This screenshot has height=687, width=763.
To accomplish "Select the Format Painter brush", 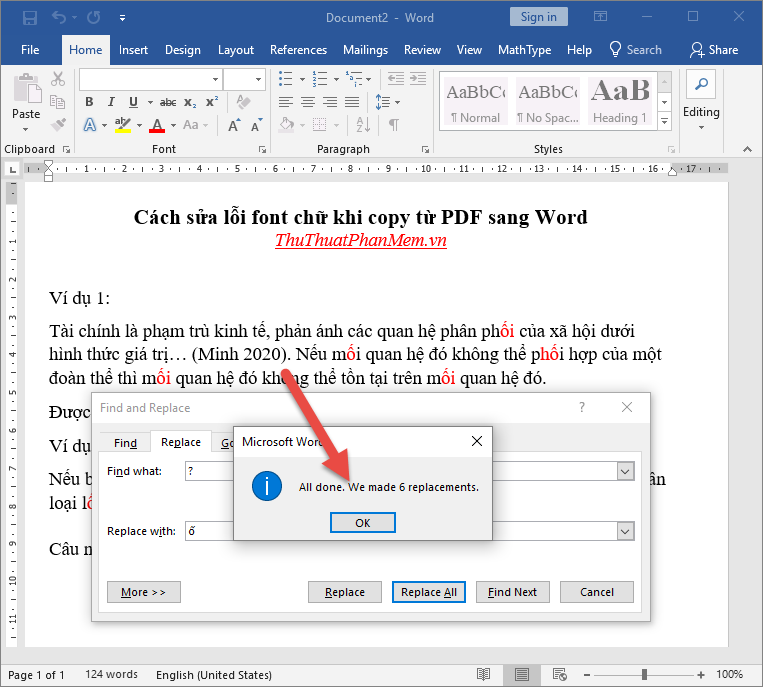I will pyautogui.click(x=58, y=125).
